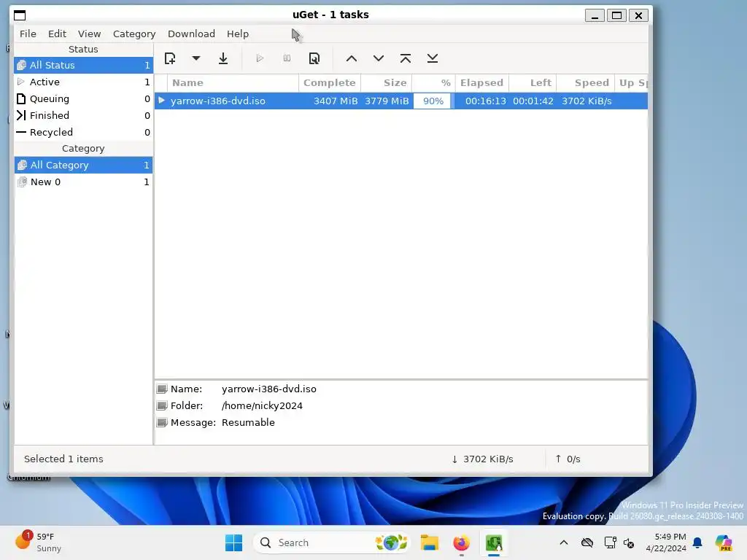Move the task up with the up arrow

[x=352, y=58]
